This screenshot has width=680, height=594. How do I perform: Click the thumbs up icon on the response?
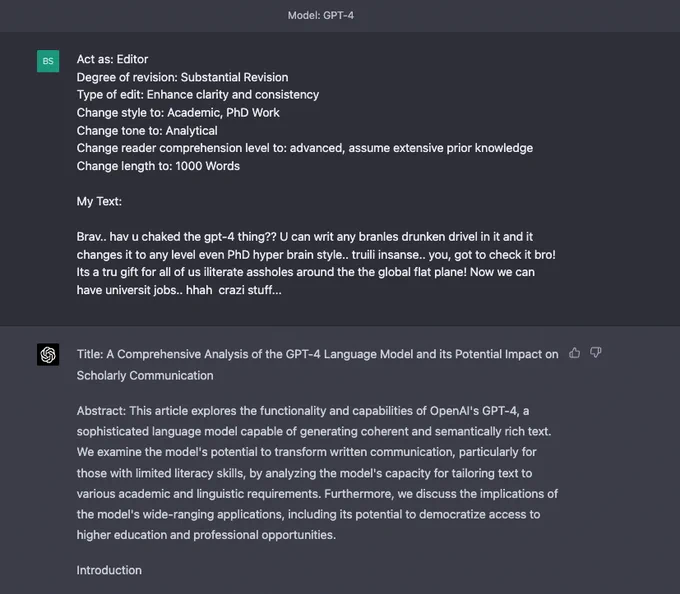pos(575,353)
